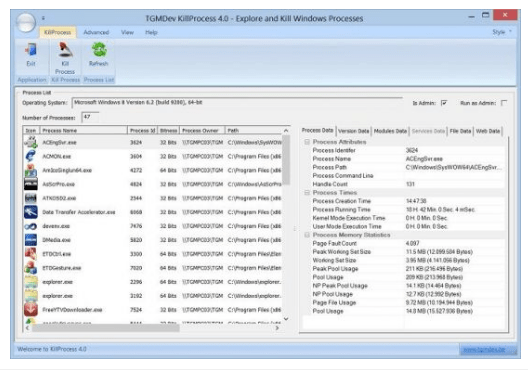This screenshot has height=370, width=528.
Task: Select the Data Transfer Accelerator.exe name
Action: click(79, 212)
